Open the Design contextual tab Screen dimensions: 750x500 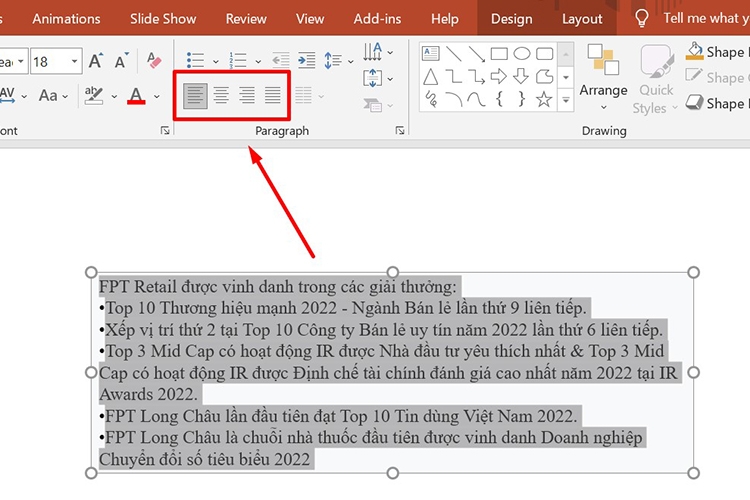tap(511, 19)
